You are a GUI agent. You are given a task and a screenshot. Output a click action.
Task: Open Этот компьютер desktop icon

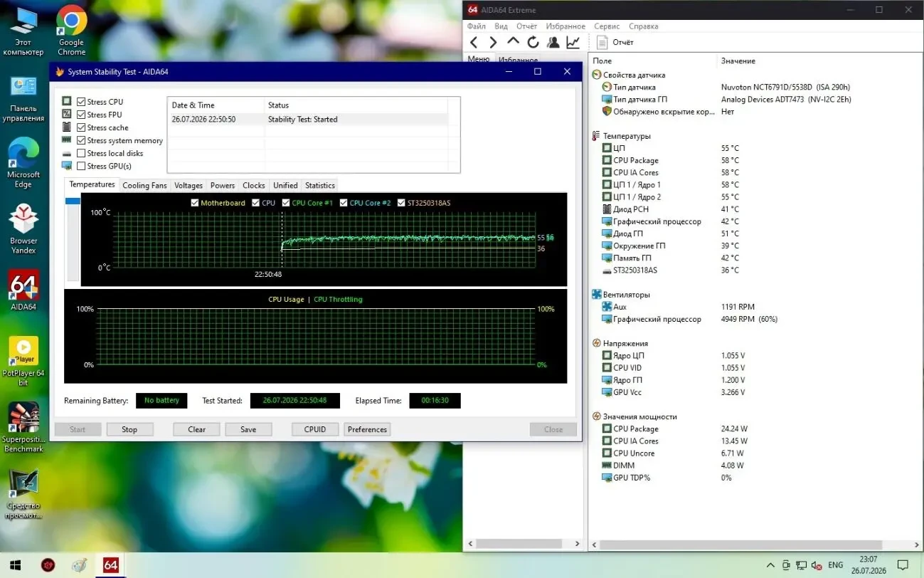[23, 31]
